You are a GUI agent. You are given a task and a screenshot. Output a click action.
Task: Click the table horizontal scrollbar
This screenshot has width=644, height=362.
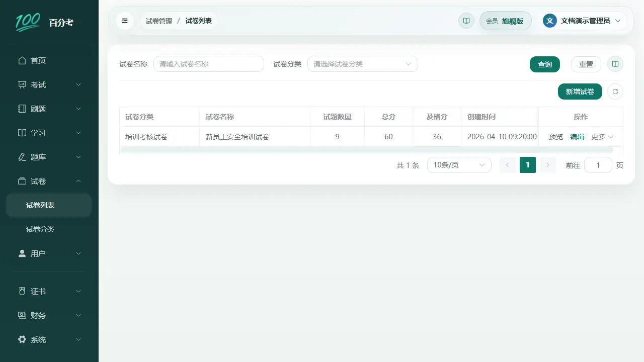(x=367, y=150)
